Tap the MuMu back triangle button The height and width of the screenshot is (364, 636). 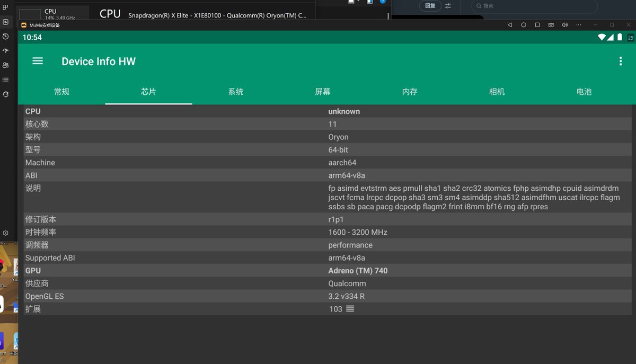click(509, 25)
